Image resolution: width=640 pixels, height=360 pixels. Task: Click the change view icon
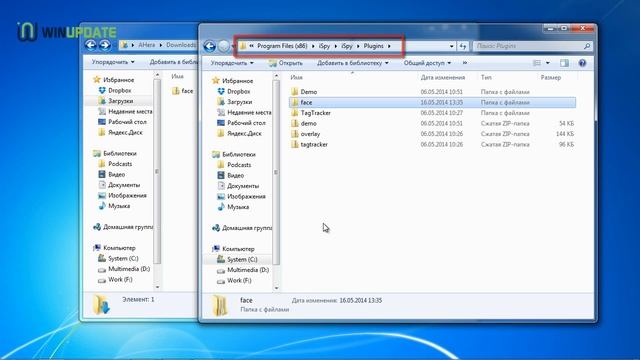pyautogui.click(x=537, y=63)
